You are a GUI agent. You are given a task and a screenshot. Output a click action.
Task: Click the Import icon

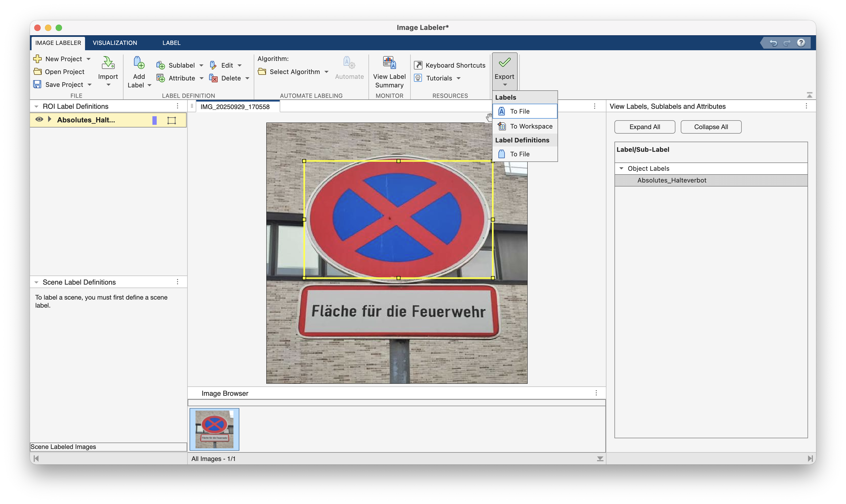point(108,63)
